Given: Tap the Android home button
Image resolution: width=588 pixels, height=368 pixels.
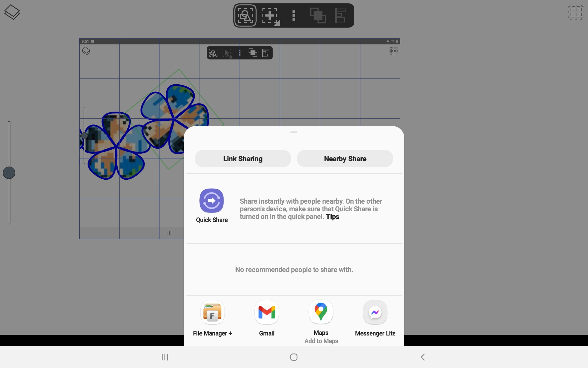Looking at the screenshot, I should (294, 357).
